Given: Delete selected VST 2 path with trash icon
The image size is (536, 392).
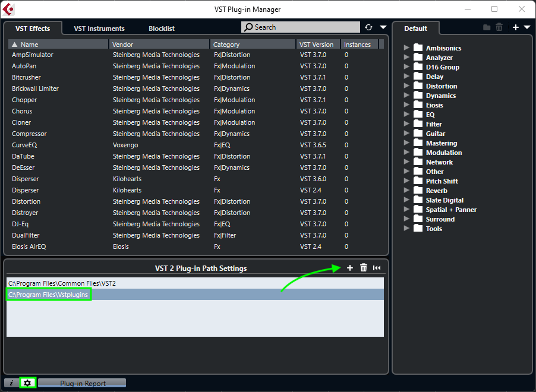Looking at the screenshot, I should click(x=364, y=268).
